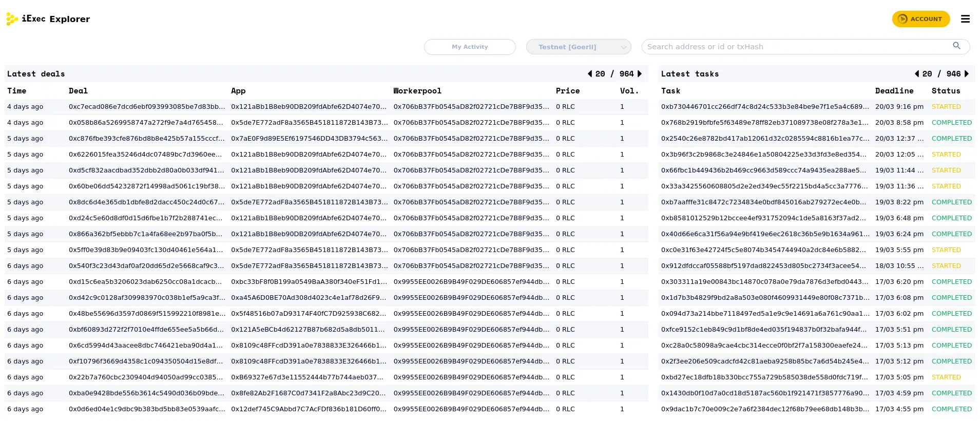This screenshot has height=421, width=980.
Task: Go to previous page of latest tasks
Action: click(917, 74)
